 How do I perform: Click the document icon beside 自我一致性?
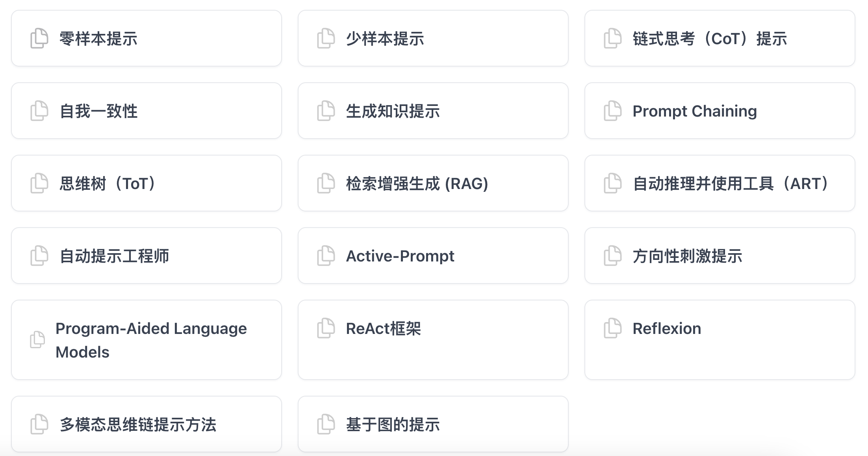pos(39,111)
